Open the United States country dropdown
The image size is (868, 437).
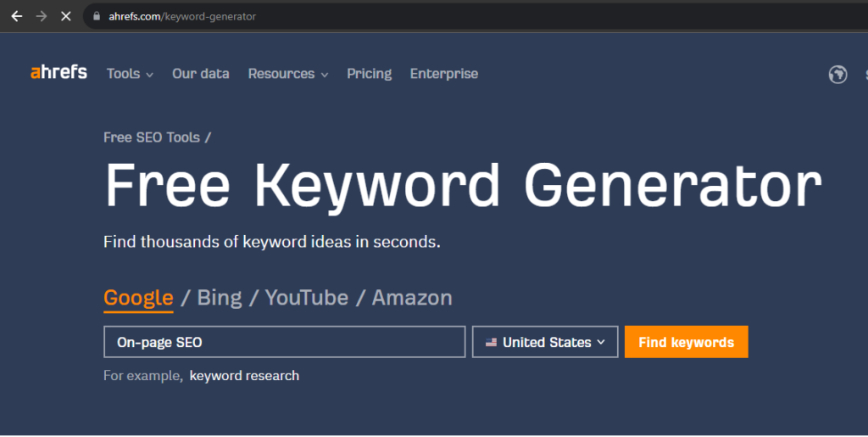(545, 342)
